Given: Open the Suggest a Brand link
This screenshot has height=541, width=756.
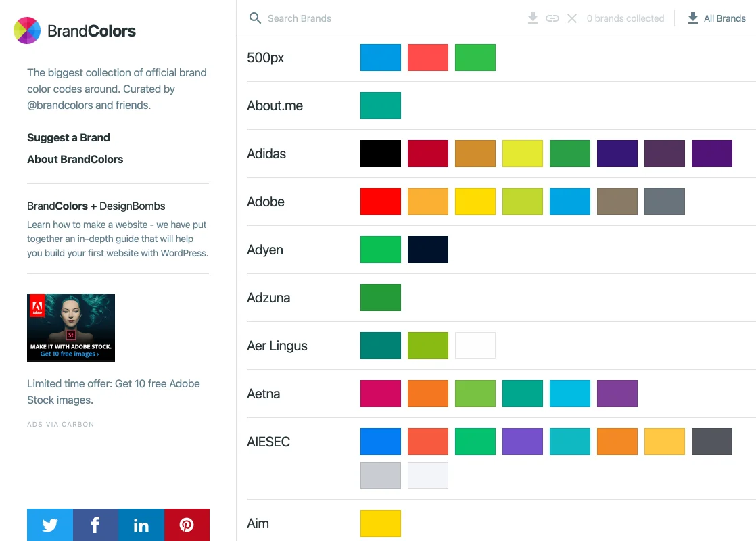Looking at the screenshot, I should (68, 137).
